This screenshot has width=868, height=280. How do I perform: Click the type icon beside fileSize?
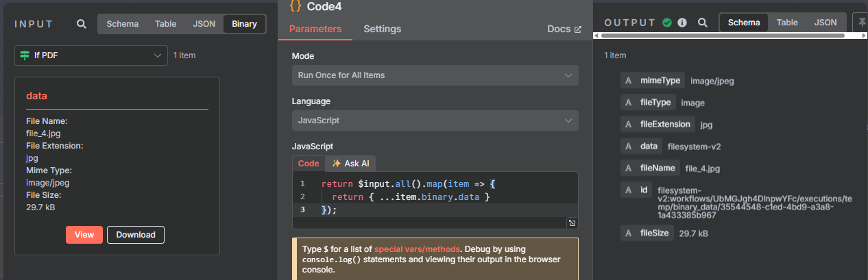(629, 233)
